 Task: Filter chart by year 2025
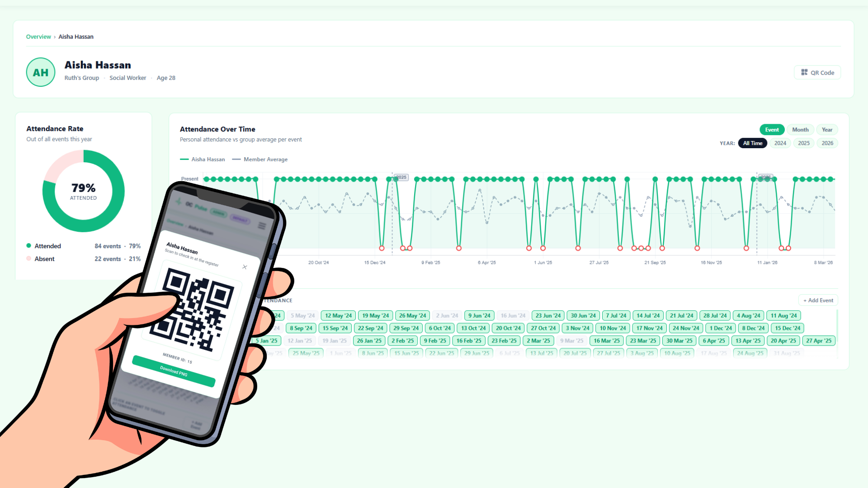(x=803, y=143)
